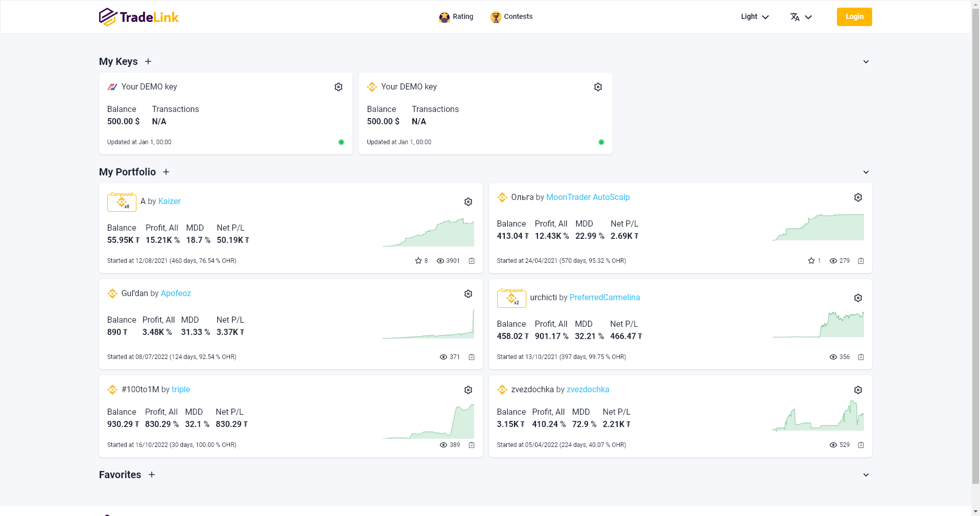The width and height of the screenshot is (980, 516).
Task: Add a favorite with plus icon
Action: [152, 475]
